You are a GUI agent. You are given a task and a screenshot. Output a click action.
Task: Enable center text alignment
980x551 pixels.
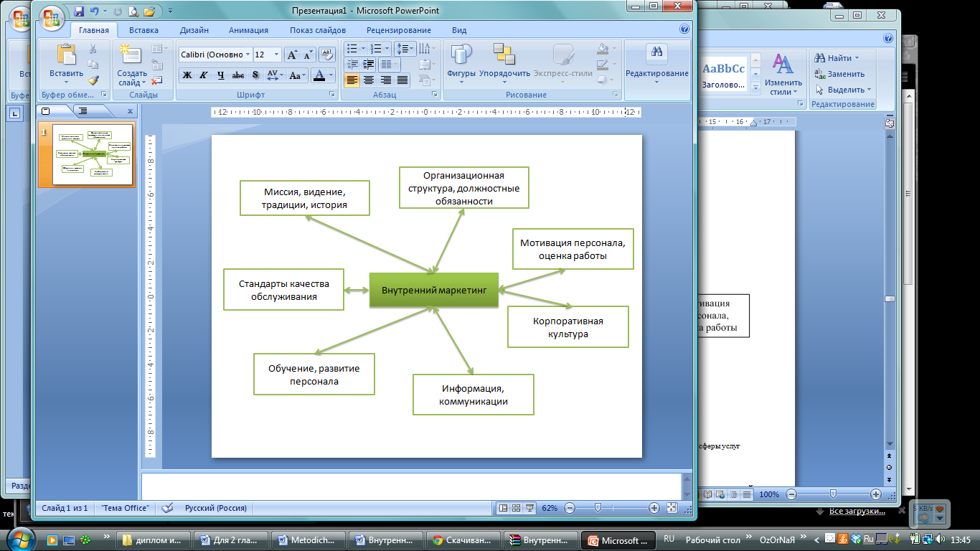coord(369,80)
